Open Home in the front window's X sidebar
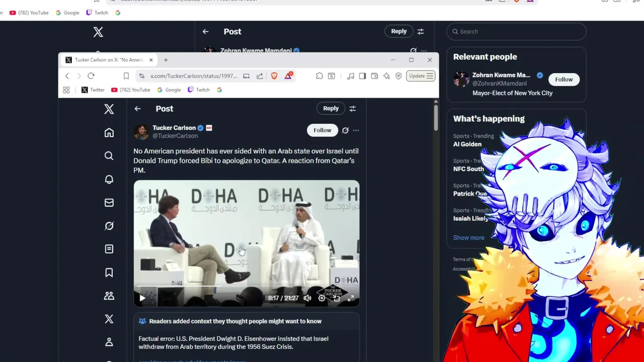 click(109, 133)
